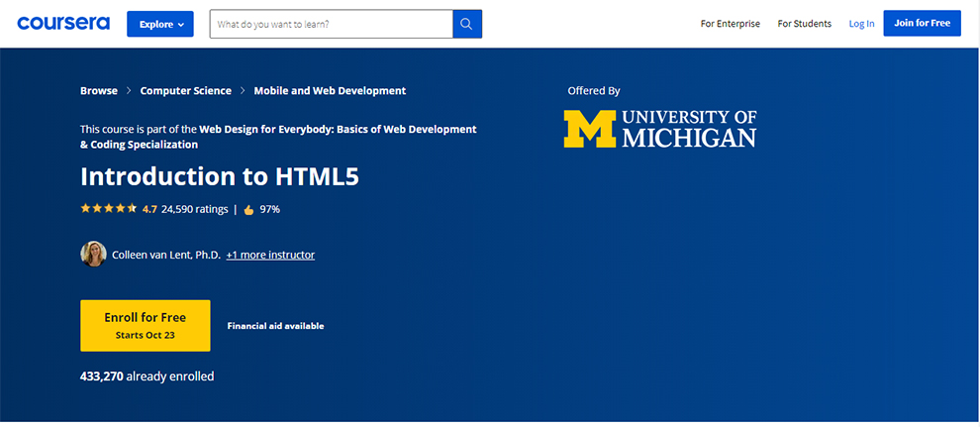Open the Coursera logo homepage link
The image size is (980, 427).
tap(63, 24)
